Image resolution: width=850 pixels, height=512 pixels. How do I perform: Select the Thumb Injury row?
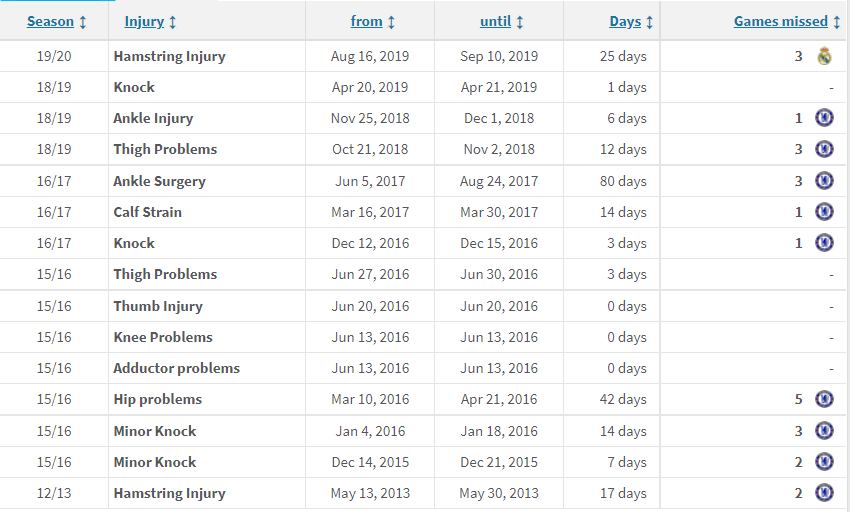pyautogui.click(x=423, y=306)
